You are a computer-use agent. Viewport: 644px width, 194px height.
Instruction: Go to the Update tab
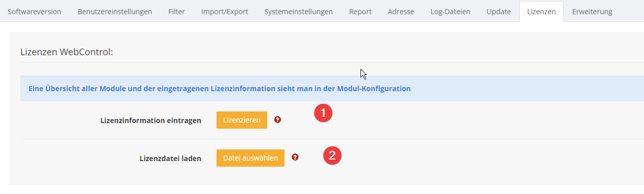pos(498,11)
